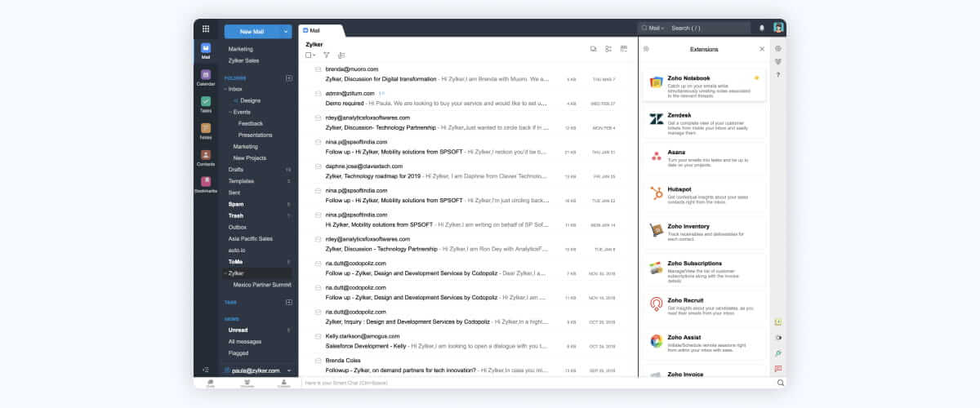980x408 pixels.
Task: Click the search magnifier in Smart Chat bar
Action: 780,383
